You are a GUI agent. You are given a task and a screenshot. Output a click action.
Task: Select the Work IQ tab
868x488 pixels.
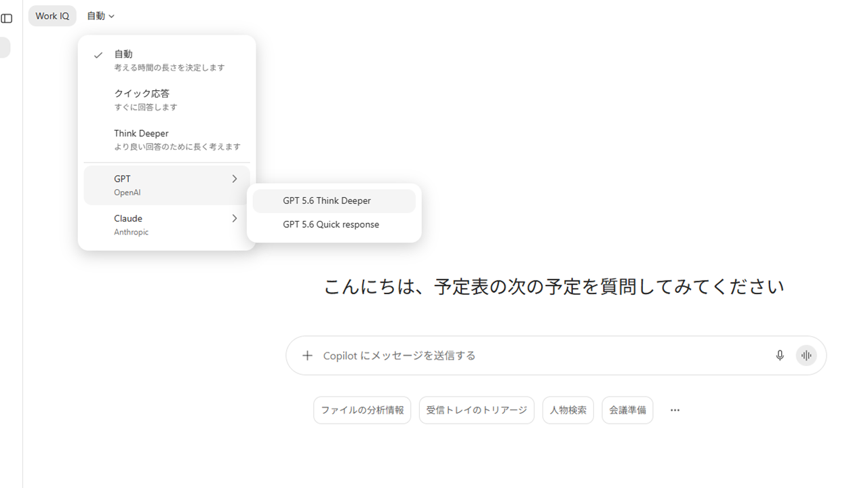click(52, 16)
